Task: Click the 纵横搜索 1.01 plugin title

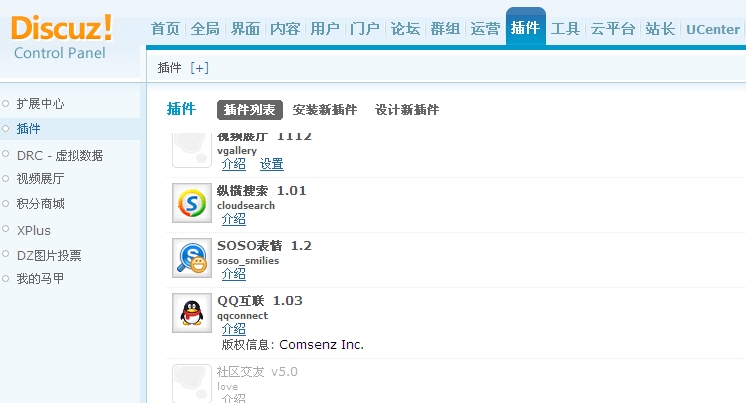Action: 262,191
